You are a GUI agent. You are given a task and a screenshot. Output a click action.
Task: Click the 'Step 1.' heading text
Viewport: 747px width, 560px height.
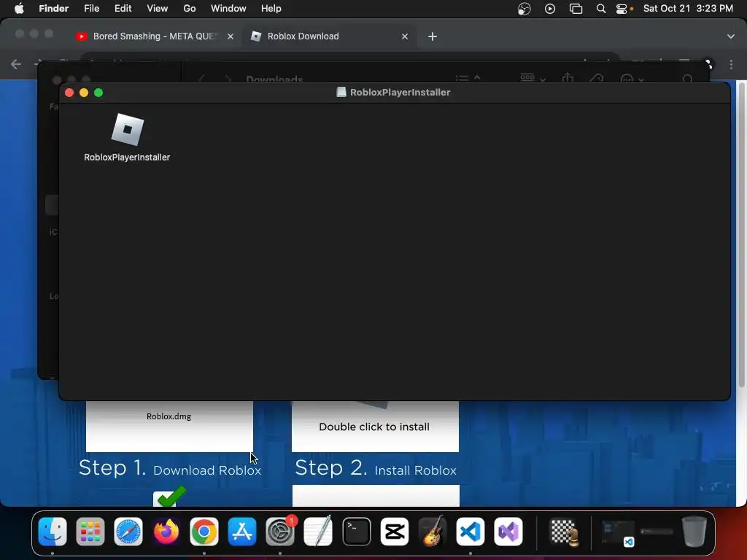tap(112, 468)
